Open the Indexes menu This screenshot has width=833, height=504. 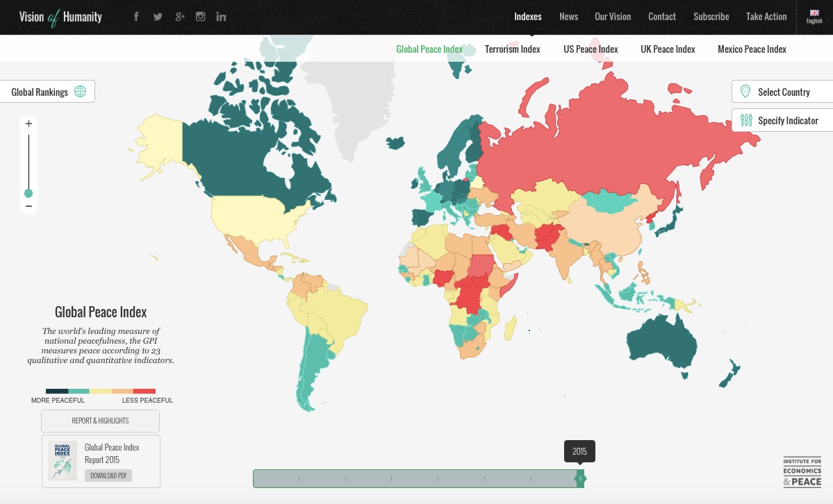click(527, 17)
